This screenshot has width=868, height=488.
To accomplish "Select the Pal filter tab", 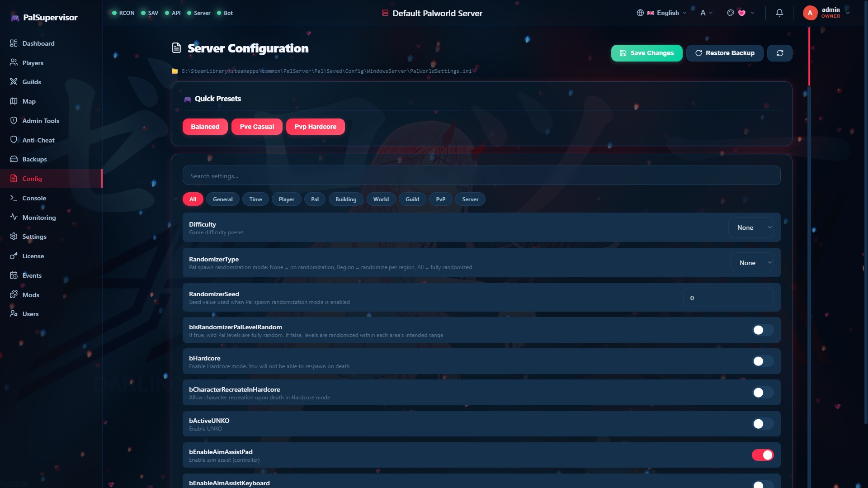I will (x=315, y=199).
